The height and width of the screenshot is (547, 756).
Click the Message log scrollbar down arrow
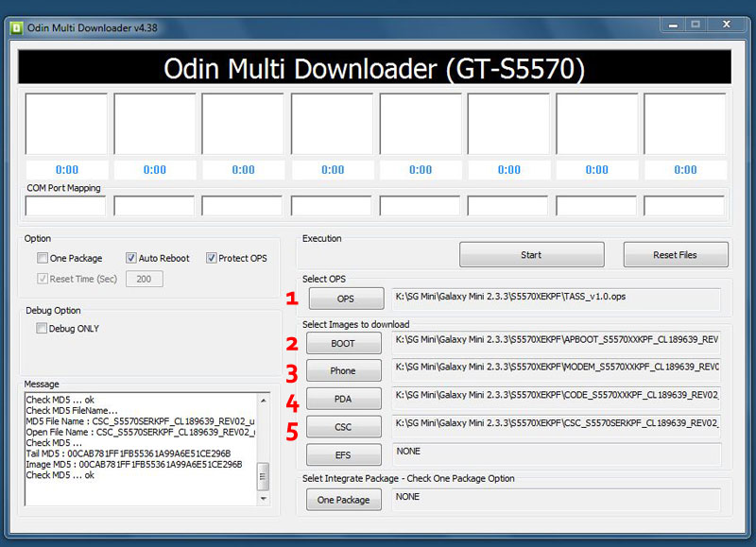[264, 498]
